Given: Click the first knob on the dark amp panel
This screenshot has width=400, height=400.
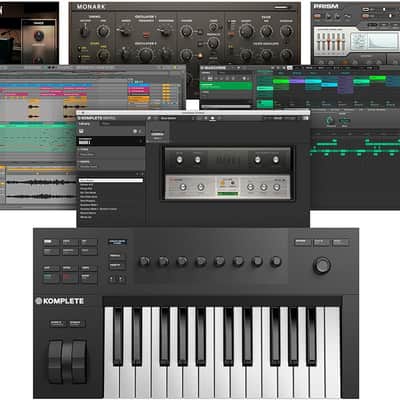Looking at the screenshot, I should click(179, 160).
